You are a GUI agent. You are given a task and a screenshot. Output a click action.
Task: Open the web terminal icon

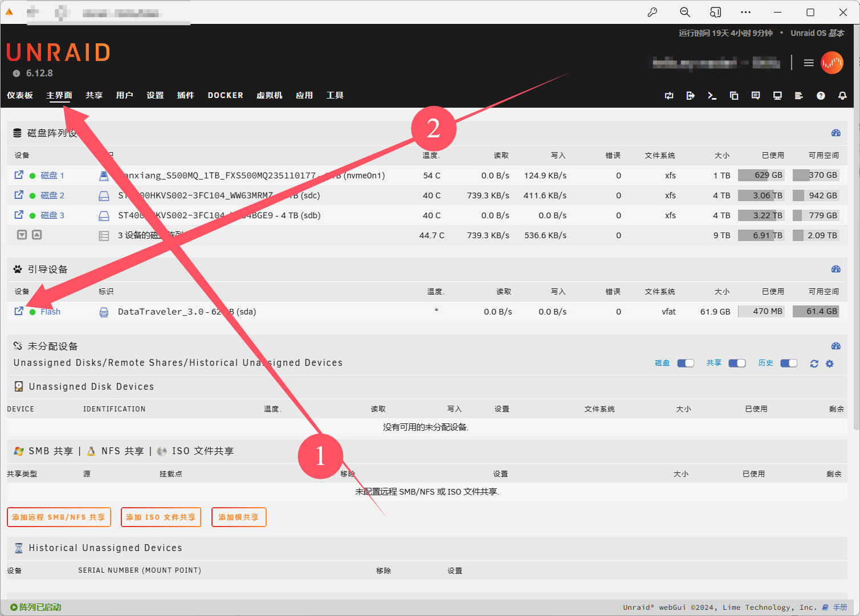pyautogui.click(x=712, y=96)
